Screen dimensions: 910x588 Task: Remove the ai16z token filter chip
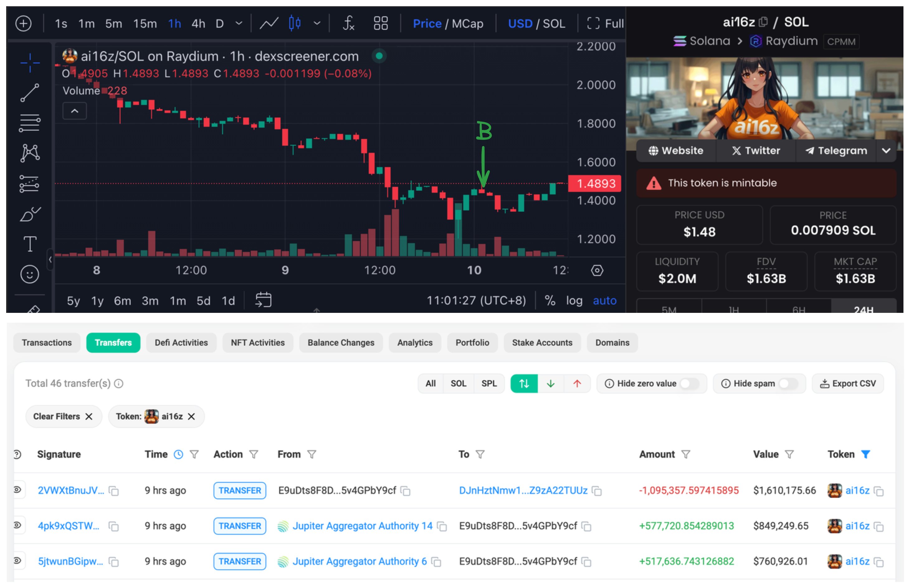pos(192,417)
